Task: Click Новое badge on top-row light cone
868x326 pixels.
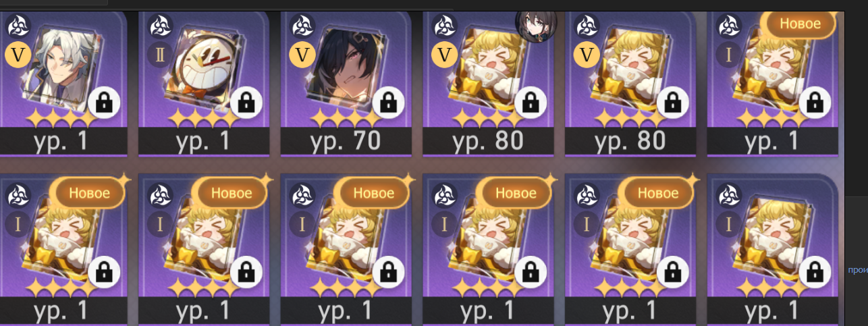Action: pyautogui.click(x=800, y=24)
